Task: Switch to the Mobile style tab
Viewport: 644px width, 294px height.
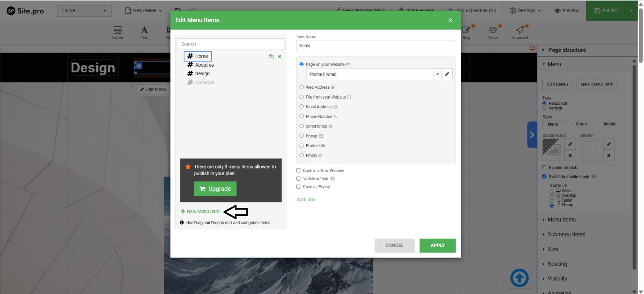Action: [x=609, y=124]
